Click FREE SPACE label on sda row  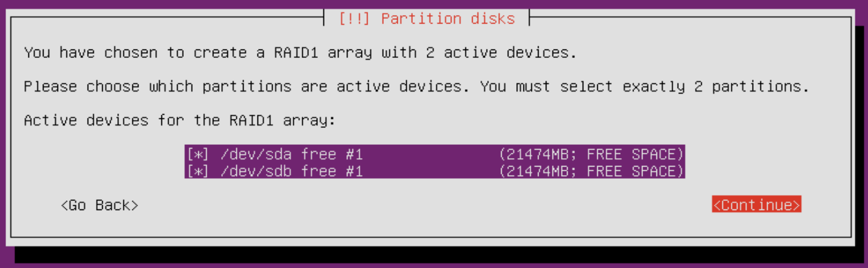[631, 154]
